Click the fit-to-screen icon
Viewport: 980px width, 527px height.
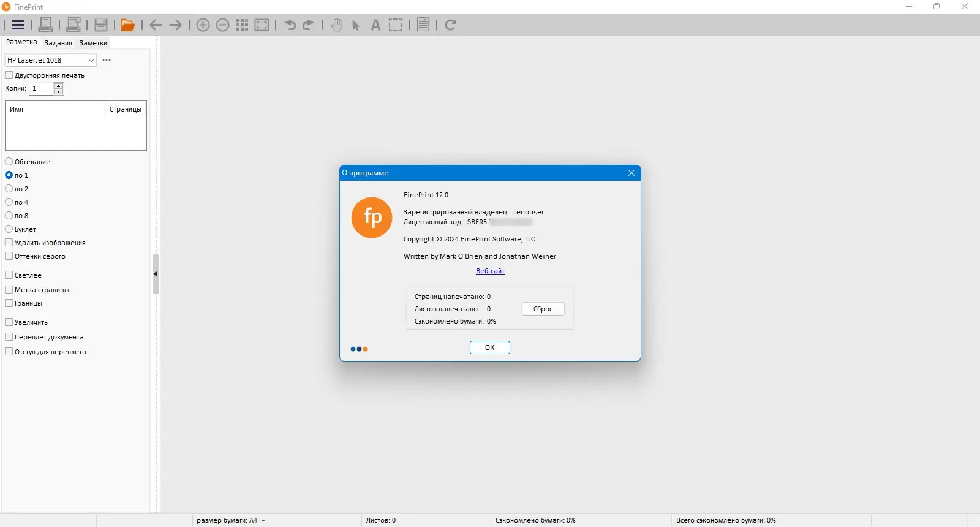pyautogui.click(x=262, y=25)
